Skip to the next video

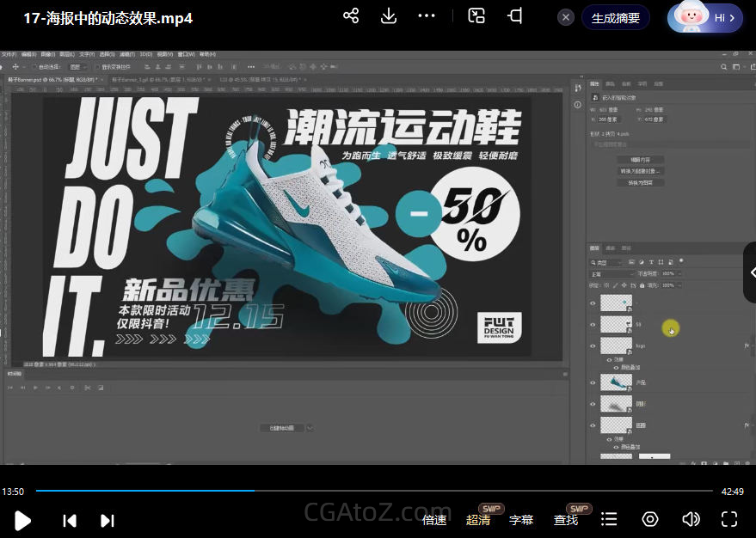(108, 520)
